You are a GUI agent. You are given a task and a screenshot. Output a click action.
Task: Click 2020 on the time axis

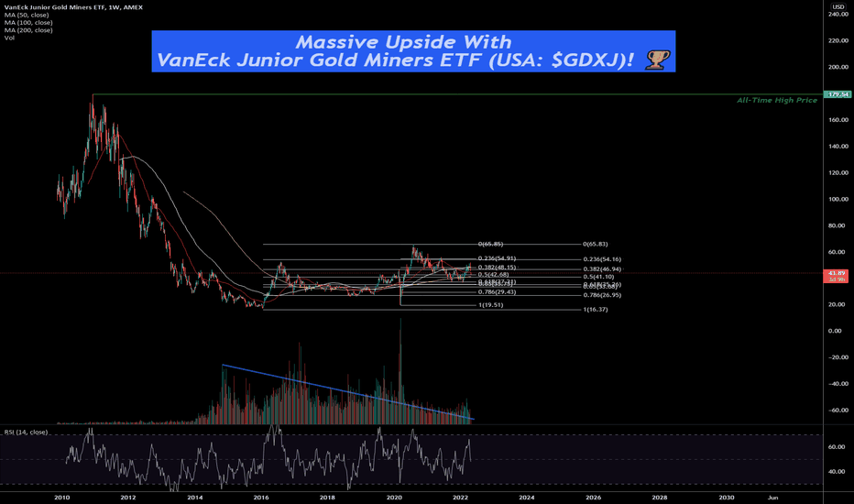pos(394,498)
